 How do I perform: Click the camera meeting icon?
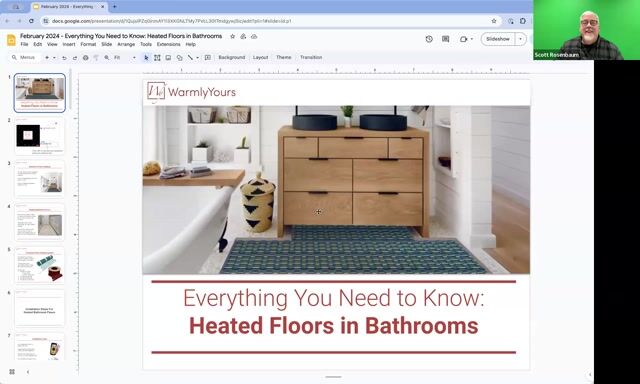463,39
